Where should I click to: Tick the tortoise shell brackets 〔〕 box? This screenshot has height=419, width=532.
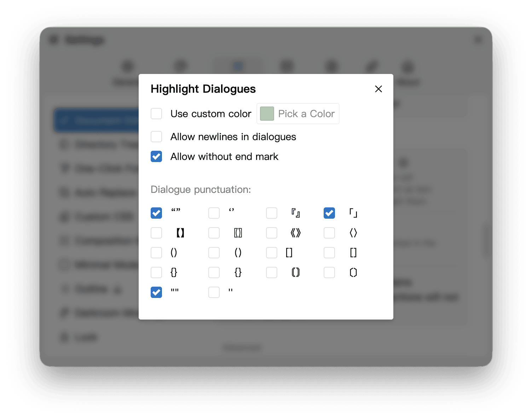(329, 272)
